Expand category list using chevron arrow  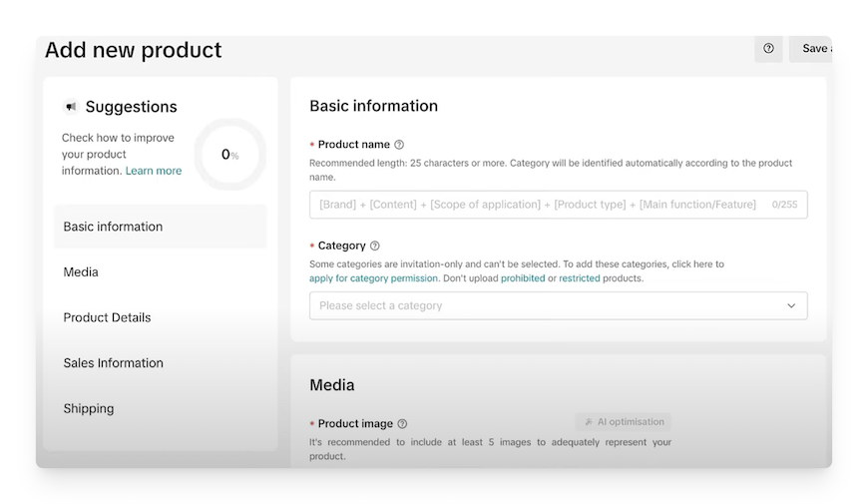791,305
